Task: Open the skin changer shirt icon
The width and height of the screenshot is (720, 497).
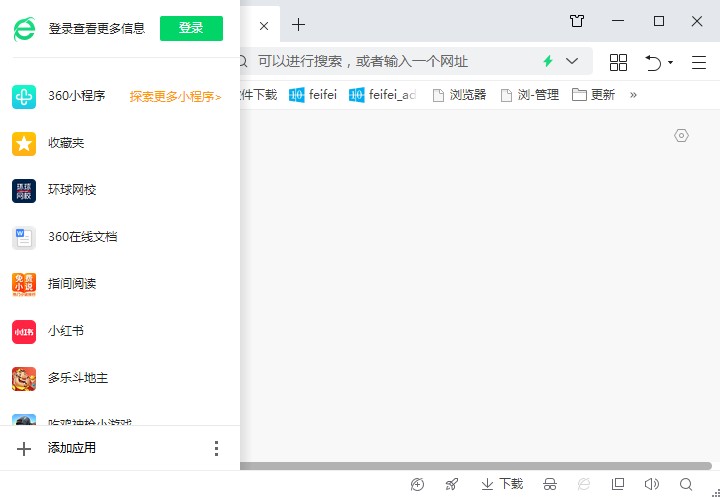Action: coord(577,21)
